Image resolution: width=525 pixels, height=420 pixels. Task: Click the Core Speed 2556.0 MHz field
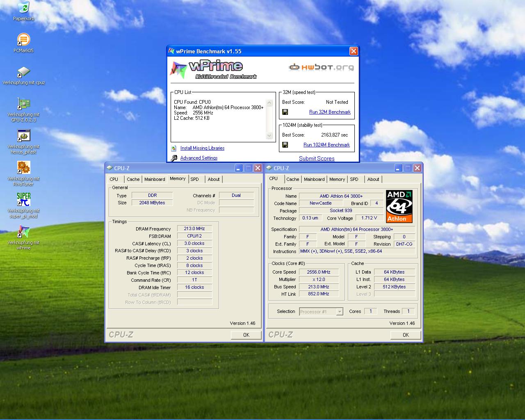point(319,272)
